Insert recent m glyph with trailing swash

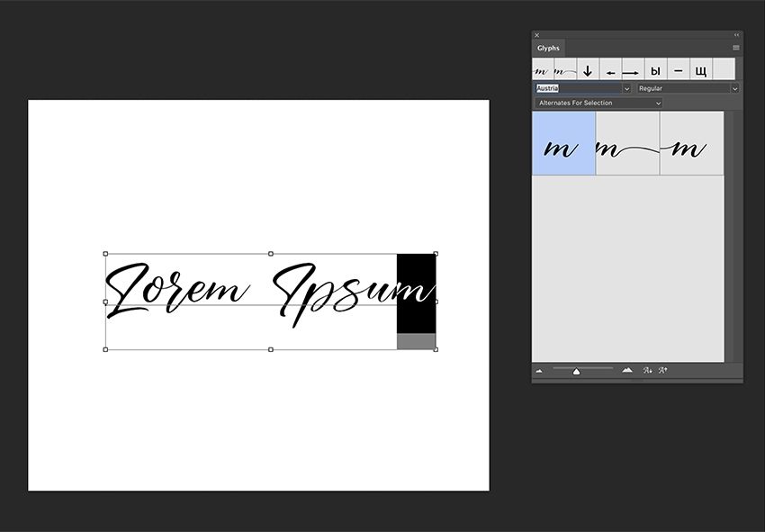(565, 68)
